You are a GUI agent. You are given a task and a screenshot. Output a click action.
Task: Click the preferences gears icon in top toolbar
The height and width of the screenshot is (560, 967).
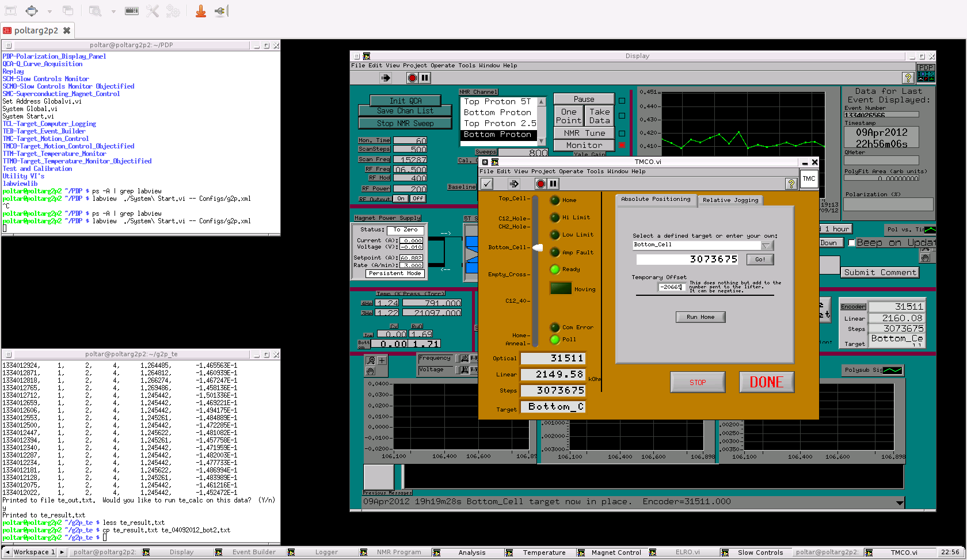click(x=172, y=11)
